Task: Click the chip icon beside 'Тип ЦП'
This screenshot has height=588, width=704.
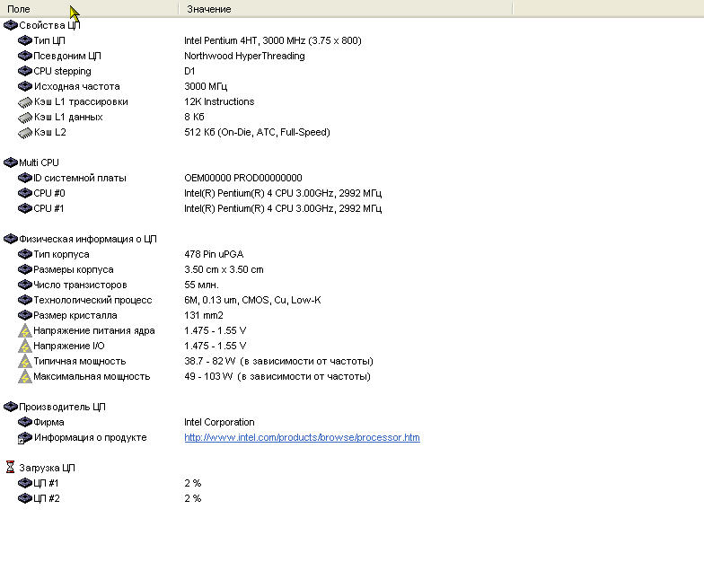Action: (x=25, y=40)
